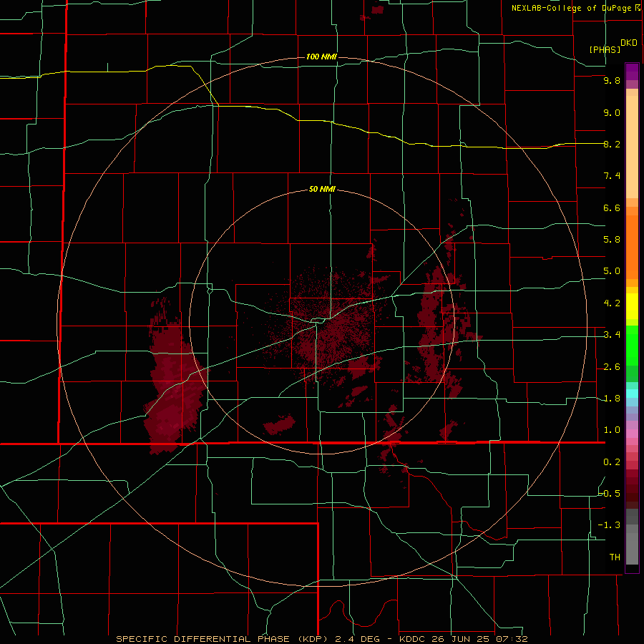Pick the pink band beside 1.0
This screenshot has width=644, height=644.
[x=632, y=434]
